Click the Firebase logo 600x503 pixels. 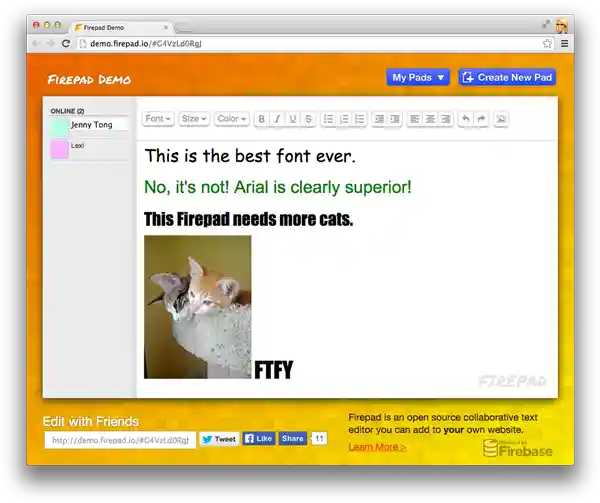pyautogui.click(x=518, y=449)
